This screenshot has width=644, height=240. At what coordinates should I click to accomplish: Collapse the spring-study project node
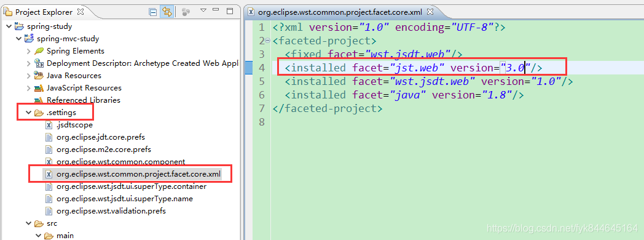tap(9, 26)
